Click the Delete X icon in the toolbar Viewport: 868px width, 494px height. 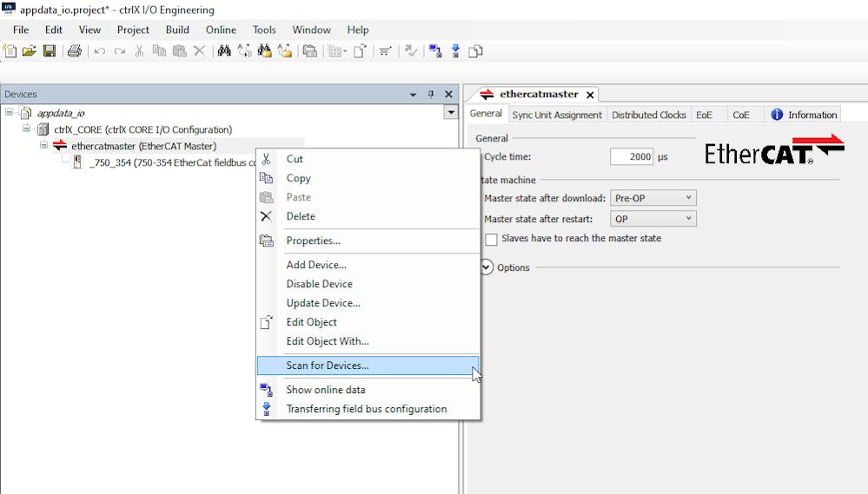point(199,51)
